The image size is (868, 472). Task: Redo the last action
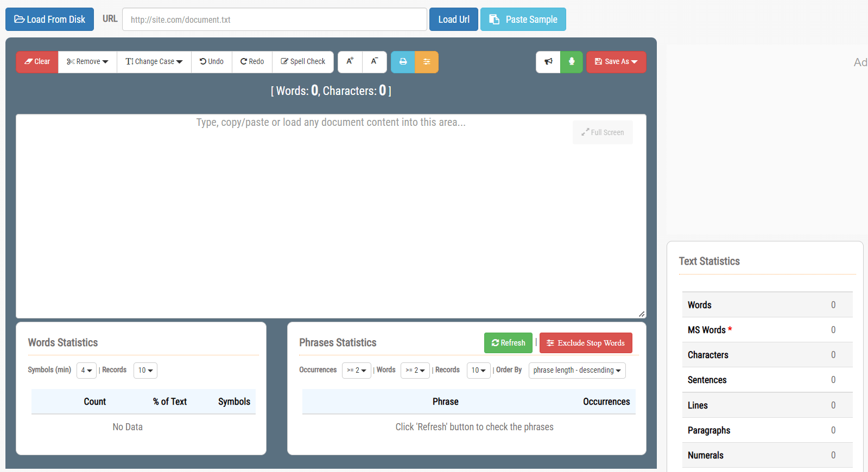(252, 62)
